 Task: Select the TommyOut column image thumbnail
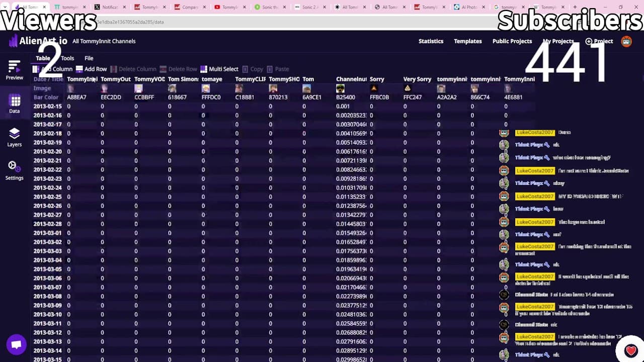coord(105,88)
